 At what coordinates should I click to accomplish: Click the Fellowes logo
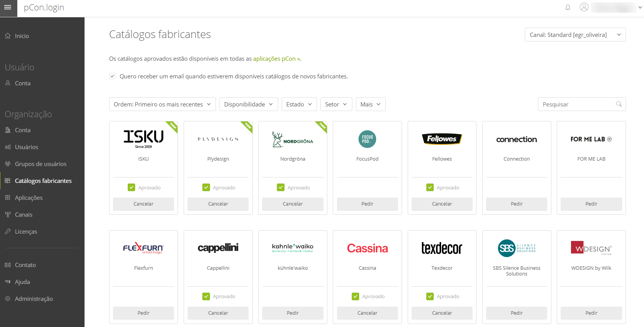pyautogui.click(x=442, y=139)
